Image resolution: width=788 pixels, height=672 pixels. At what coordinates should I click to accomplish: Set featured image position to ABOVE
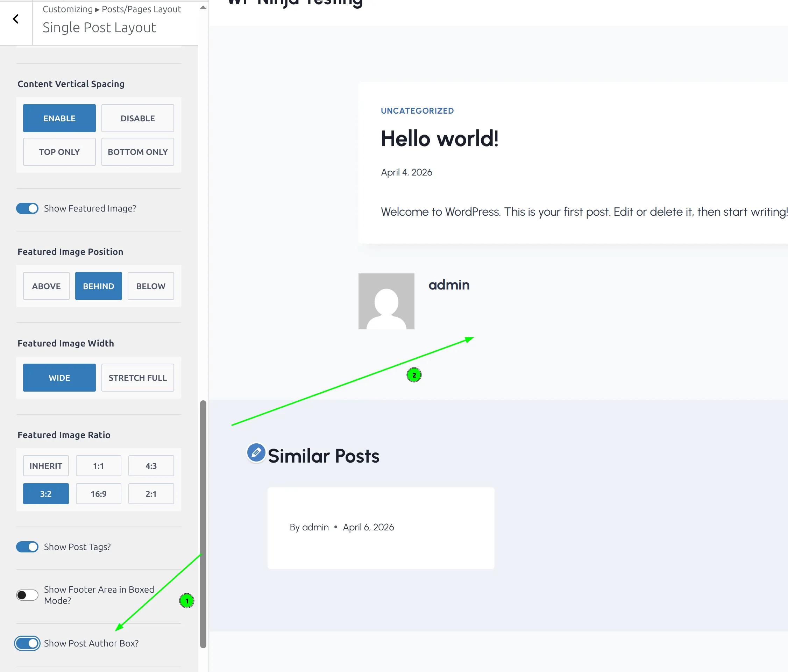click(46, 286)
